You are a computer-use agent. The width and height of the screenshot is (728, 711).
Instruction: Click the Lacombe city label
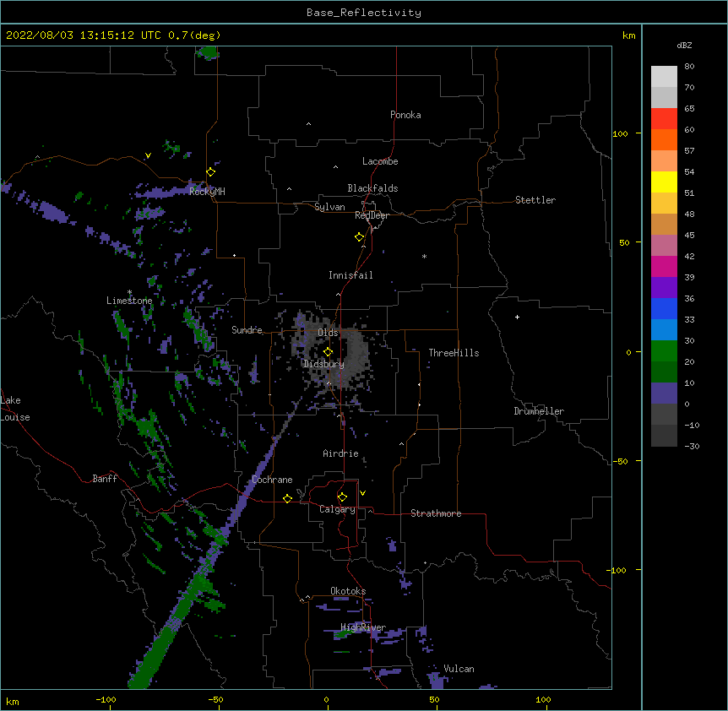tap(380, 161)
